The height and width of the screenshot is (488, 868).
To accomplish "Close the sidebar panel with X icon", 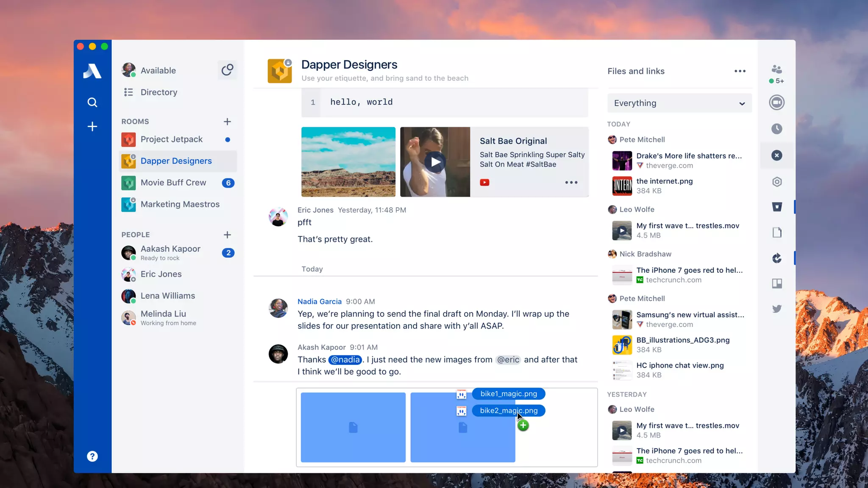I will tap(776, 155).
